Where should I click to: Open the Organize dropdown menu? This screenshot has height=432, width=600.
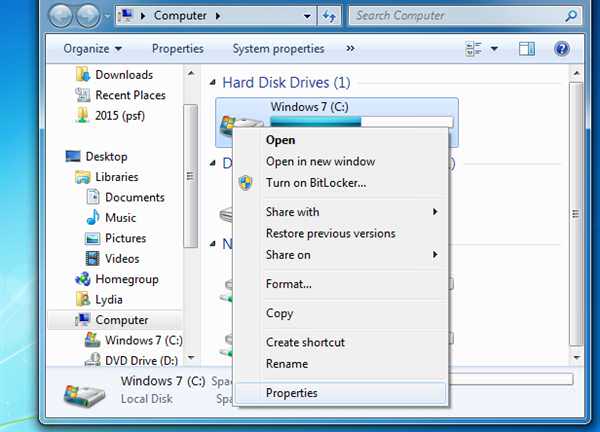click(x=93, y=49)
